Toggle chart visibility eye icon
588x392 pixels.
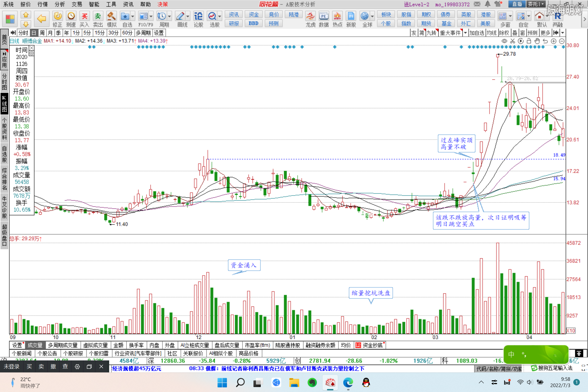tap(504, 41)
